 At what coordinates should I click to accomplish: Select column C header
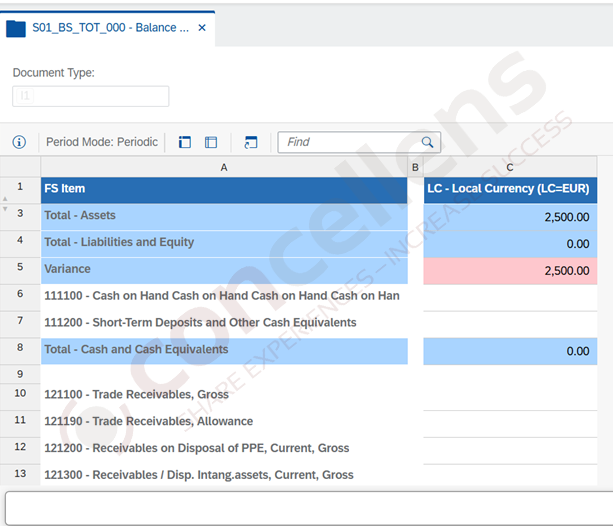[509, 166]
